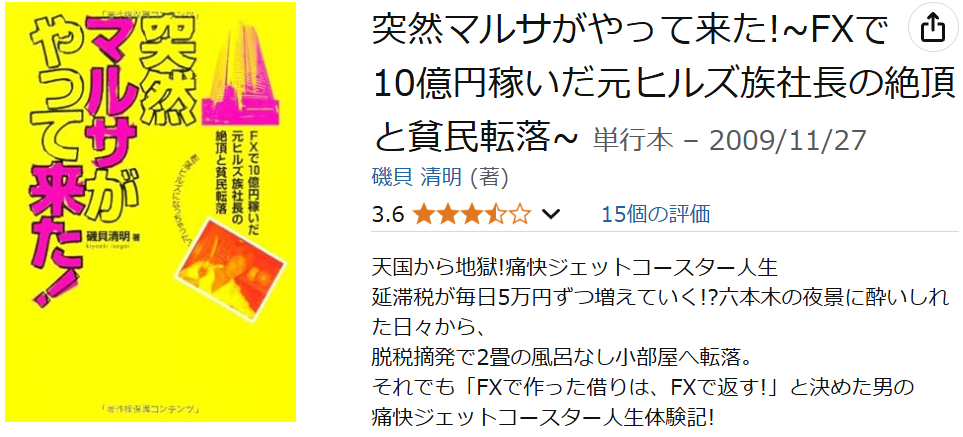Screen dimensions: 963x437
Task: Click the 3.6 rating score number
Action: (x=388, y=215)
